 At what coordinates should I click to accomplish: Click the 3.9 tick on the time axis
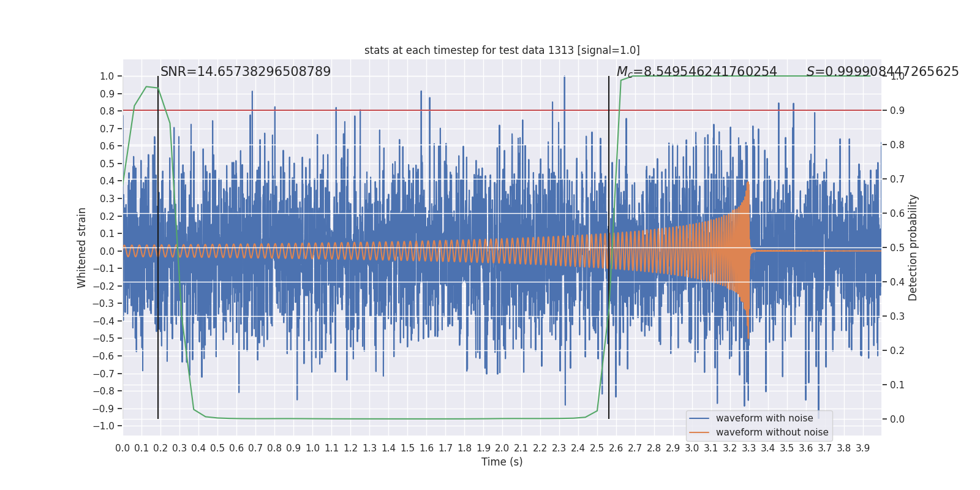point(862,448)
